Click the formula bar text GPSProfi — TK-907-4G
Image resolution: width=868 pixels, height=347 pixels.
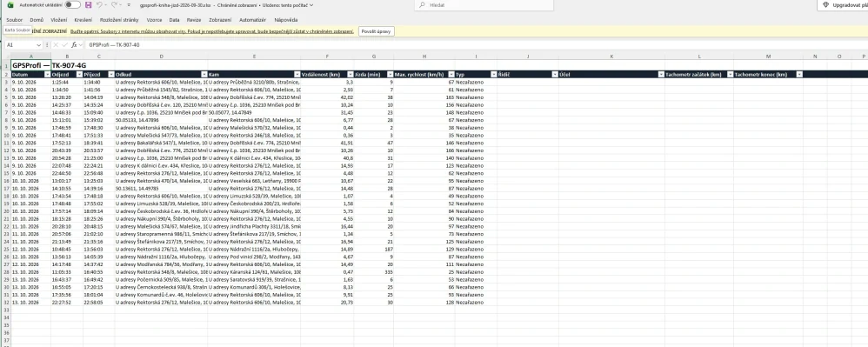click(x=114, y=44)
